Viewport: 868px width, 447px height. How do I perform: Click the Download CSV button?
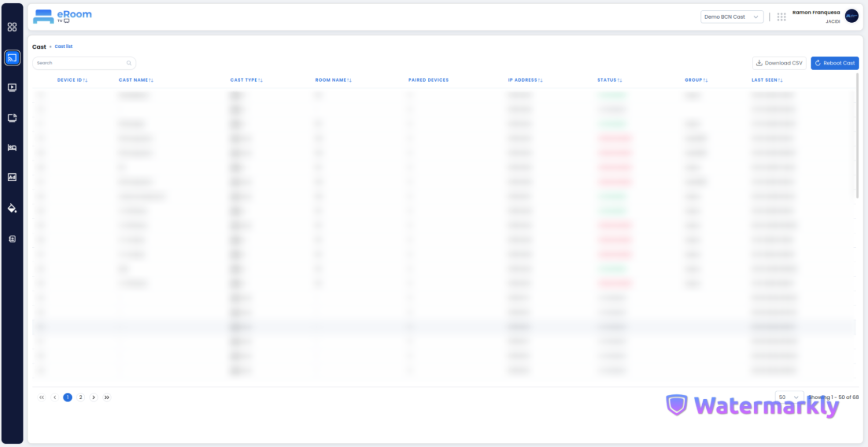click(x=779, y=63)
